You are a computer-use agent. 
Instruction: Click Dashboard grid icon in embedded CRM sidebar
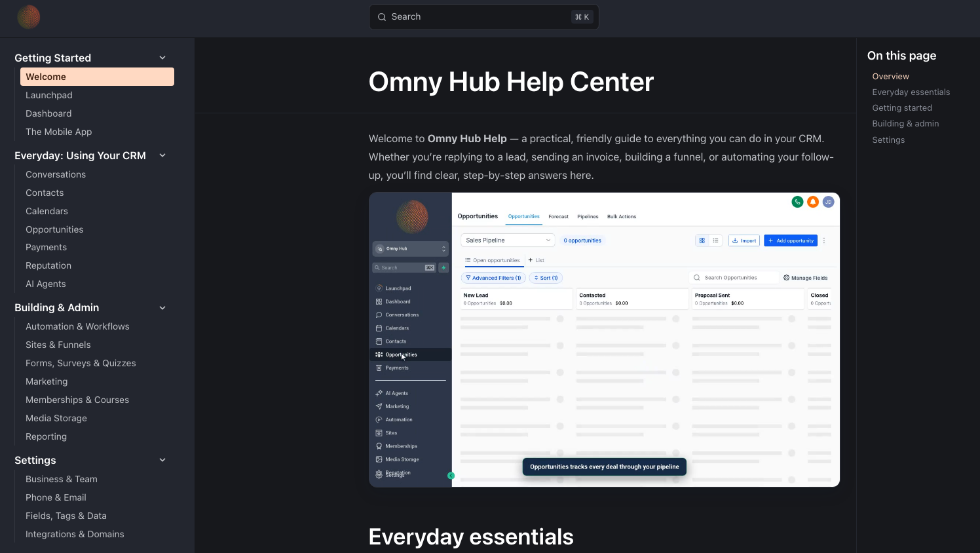(x=379, y=301)
